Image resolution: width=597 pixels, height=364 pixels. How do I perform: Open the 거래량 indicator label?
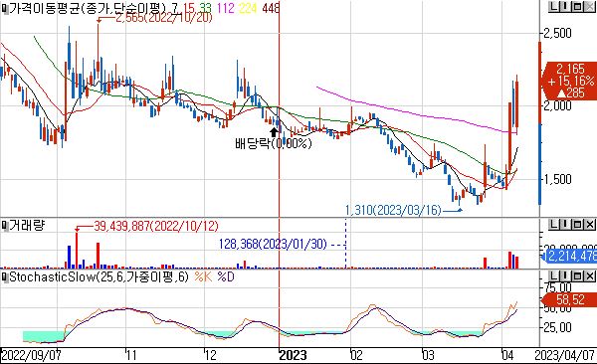click(x=26, y=226)
